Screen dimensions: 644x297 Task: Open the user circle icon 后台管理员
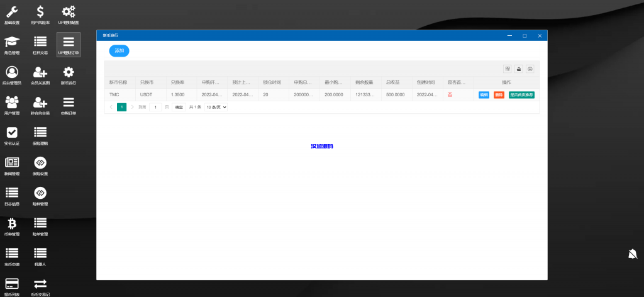point(12,75)
